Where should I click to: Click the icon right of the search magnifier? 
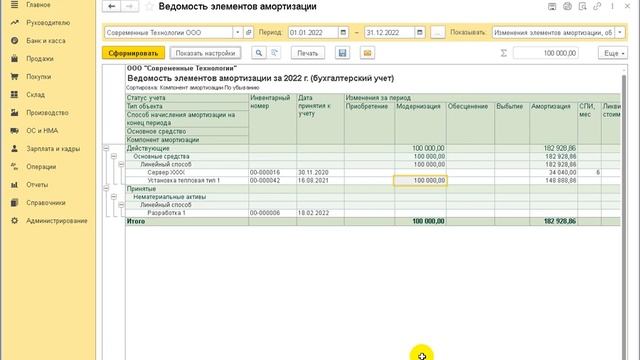pos(275,53)
